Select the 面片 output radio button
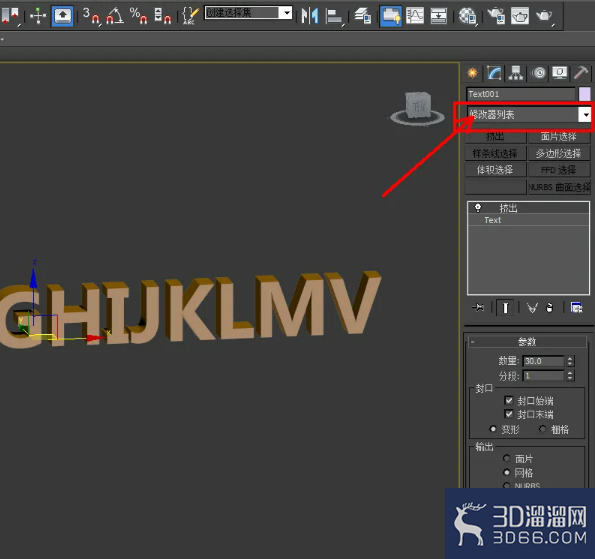This screenshot has width=595, height=559. (x=507, y=458)
